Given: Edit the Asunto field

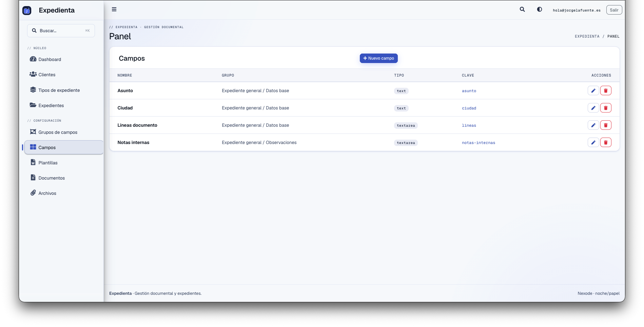Looking at the screenshot, I should tap(593, 90).
